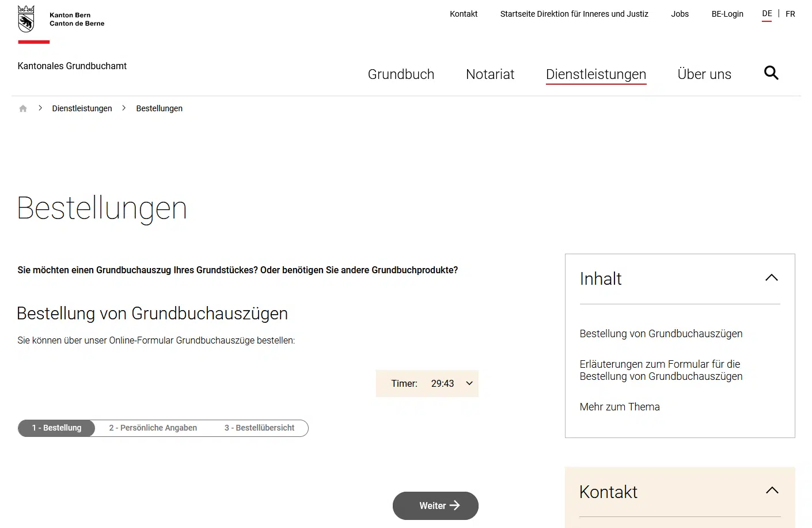Screen dimensions: 812x528
Task: Click the Kontakt link in top bar
Action: pyautogui.click(x=464, y=14)
